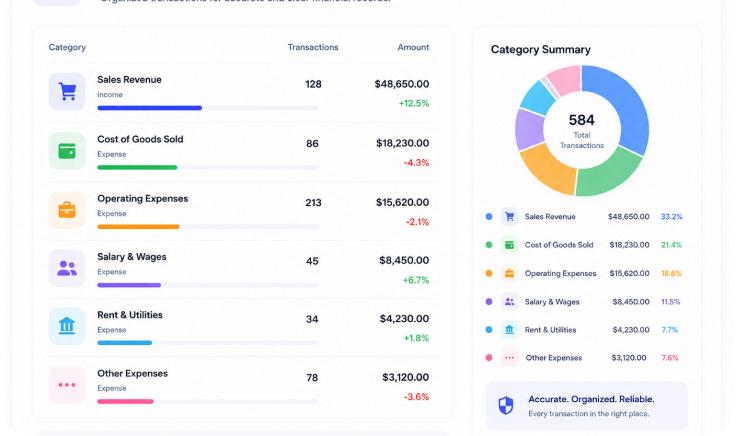
Task: Select the Rent & Utilities row title in the table
Action: point(130,315)
